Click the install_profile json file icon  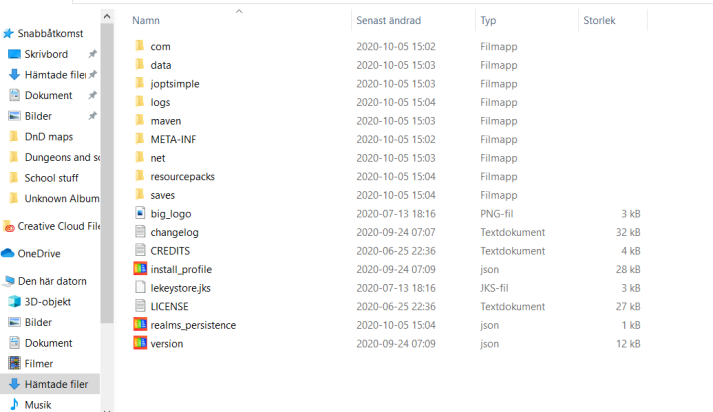click(x=140, y=269)
